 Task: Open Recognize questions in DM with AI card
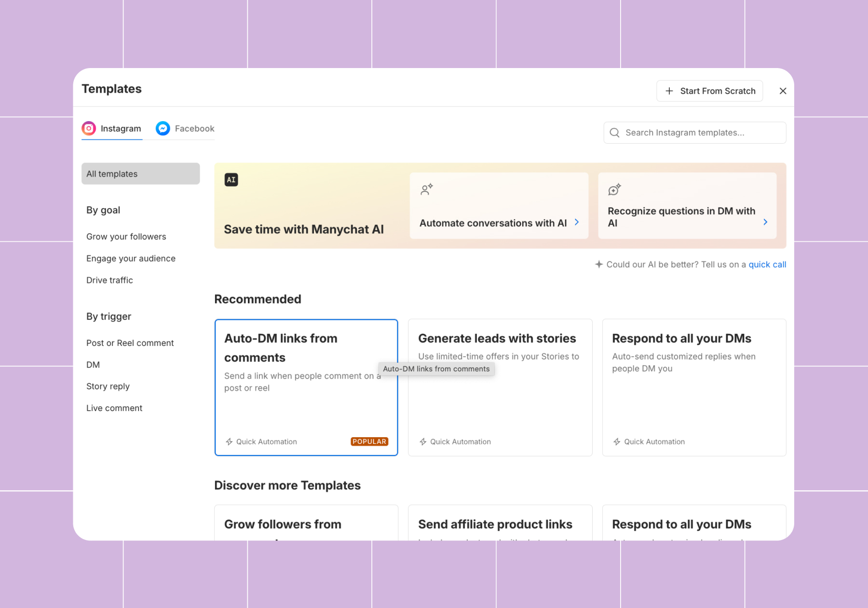pyautogui.click(x=687, y=206)
